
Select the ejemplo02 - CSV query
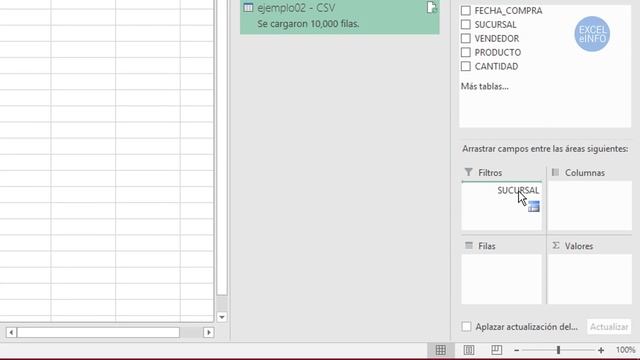[x=340, y=16]
